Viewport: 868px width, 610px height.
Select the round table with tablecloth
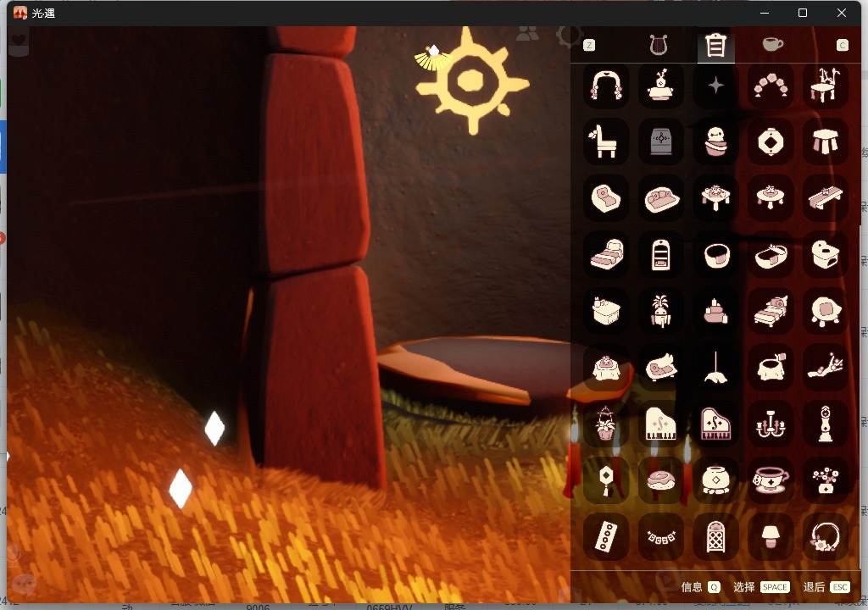(x=606, y=368)
